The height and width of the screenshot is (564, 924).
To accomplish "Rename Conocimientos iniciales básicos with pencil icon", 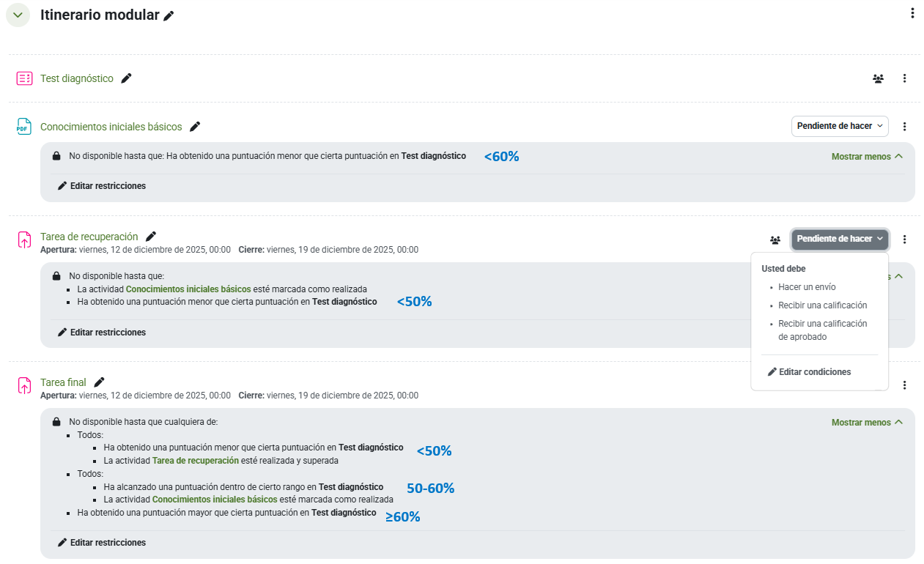I will tap(195, 127).
